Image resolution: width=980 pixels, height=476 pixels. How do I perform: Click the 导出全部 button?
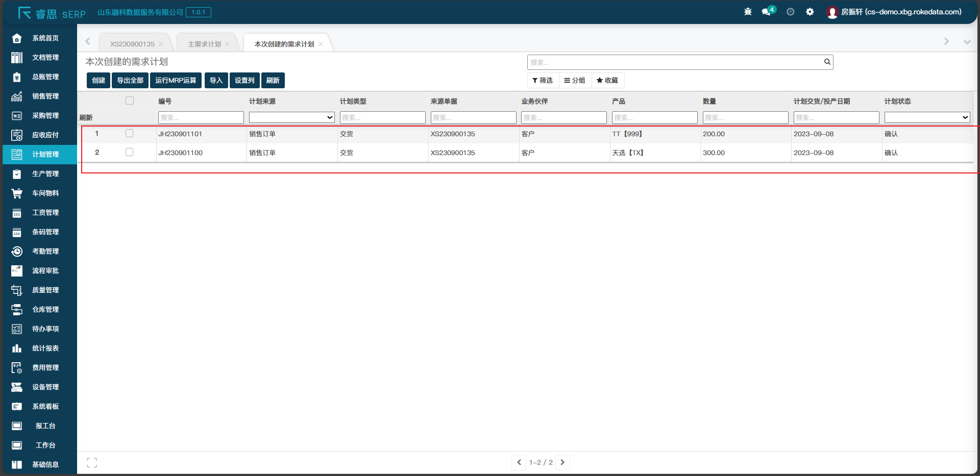(x=130, y=81)
